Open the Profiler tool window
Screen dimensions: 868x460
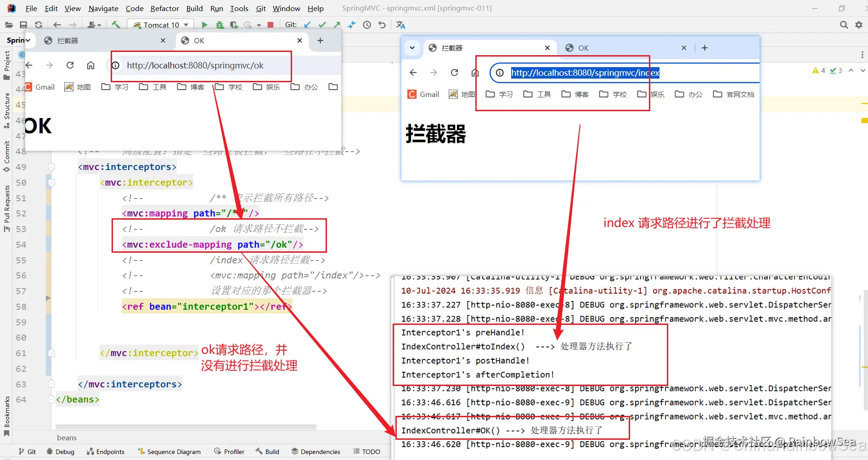(229, 451)
